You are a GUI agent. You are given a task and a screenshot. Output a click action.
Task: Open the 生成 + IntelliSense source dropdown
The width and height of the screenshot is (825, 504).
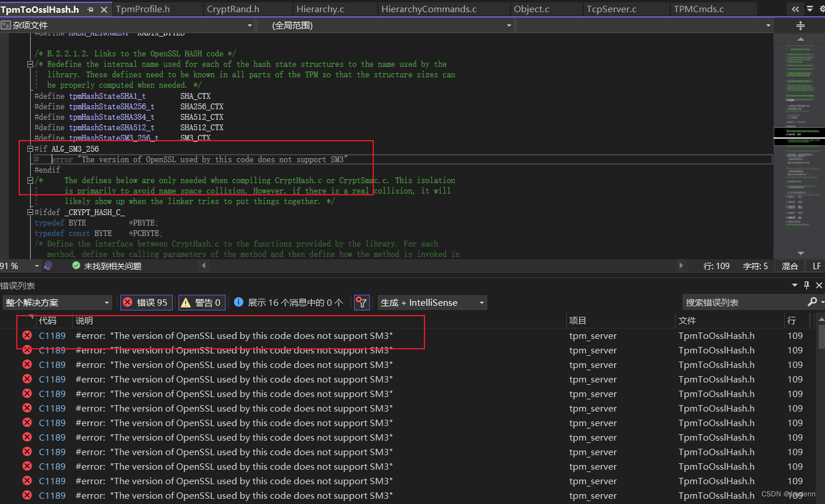(x=432, y=302)
